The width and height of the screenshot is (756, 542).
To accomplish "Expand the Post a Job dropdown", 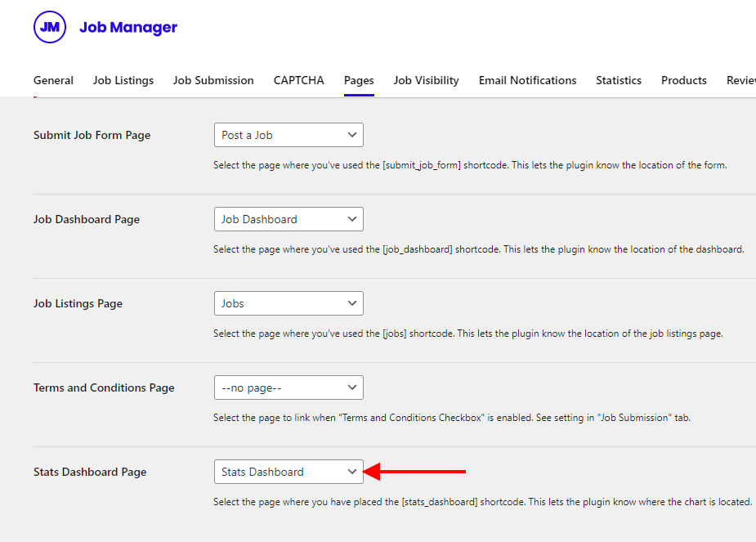I will pos(289,135).
